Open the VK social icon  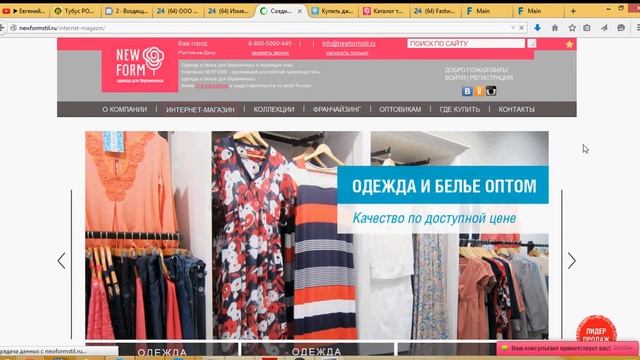[x=467, y=91]
